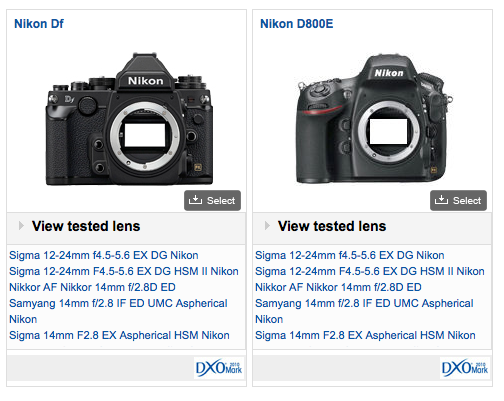The image size is (504, 401).
Task: Click View tested lens heading for Nikon D800E
Action: (332, 226)
